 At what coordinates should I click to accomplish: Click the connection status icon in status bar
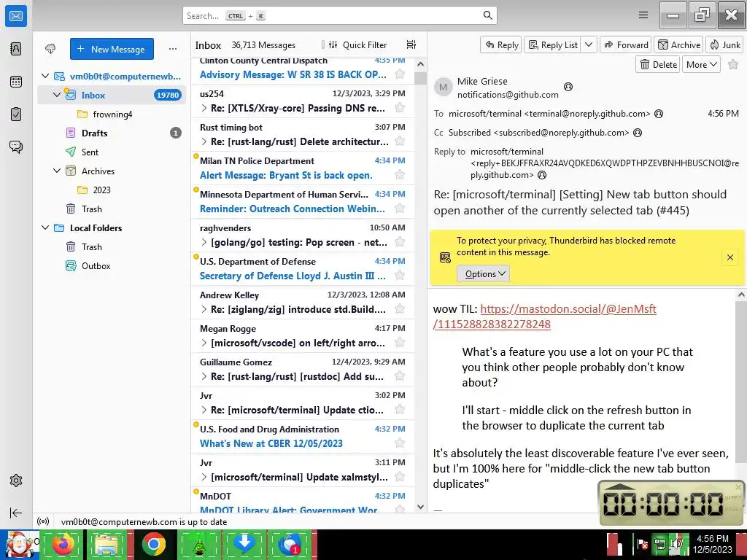click(43, 521)
